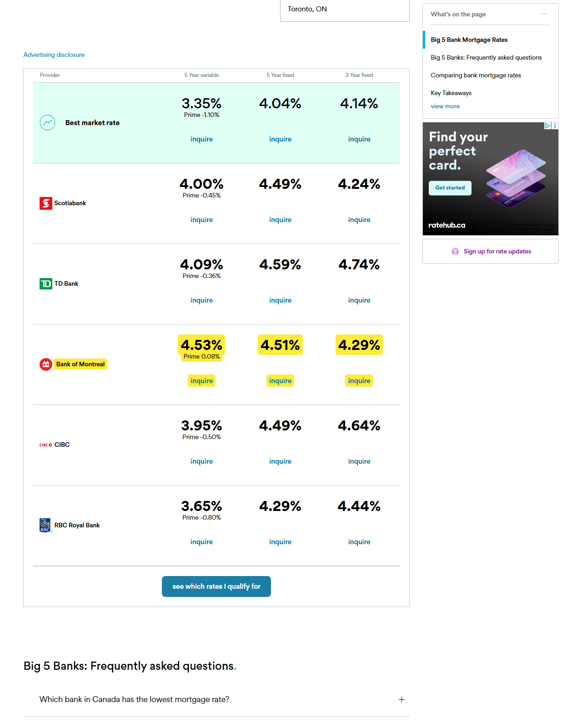Click the CIBC logo icon

pyautogui.click(x=45, y=445)
